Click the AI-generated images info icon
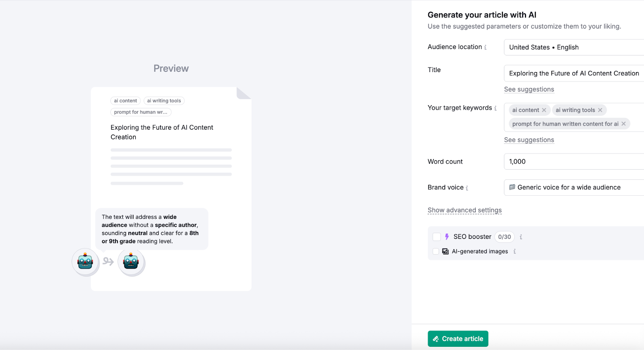The image size is (644, 350). (514, 252)
